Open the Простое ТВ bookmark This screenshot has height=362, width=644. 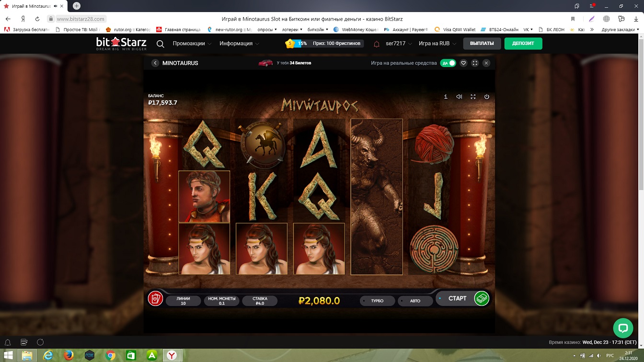tap(77, 29)
